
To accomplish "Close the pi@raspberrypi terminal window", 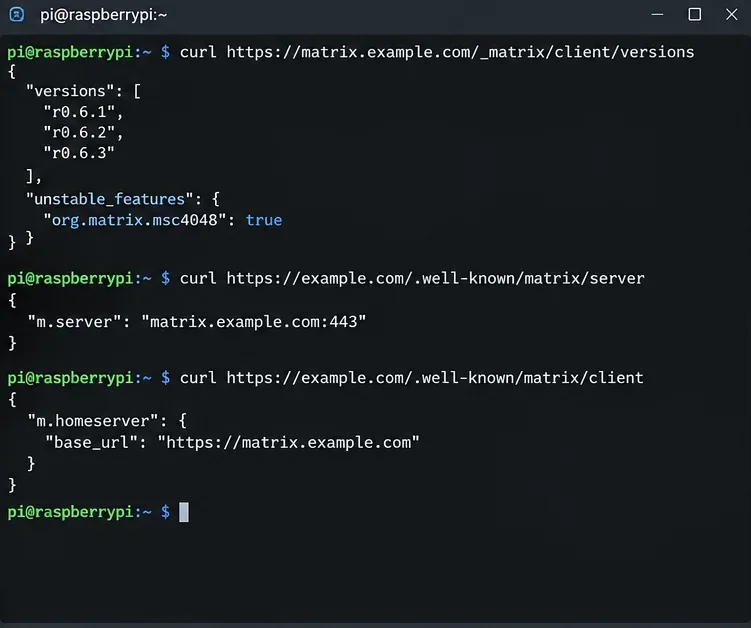I will [731, 14].
